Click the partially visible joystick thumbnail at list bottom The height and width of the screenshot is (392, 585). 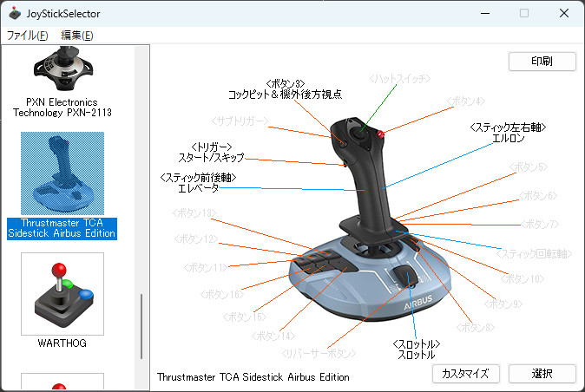click(x=62, y=382)
